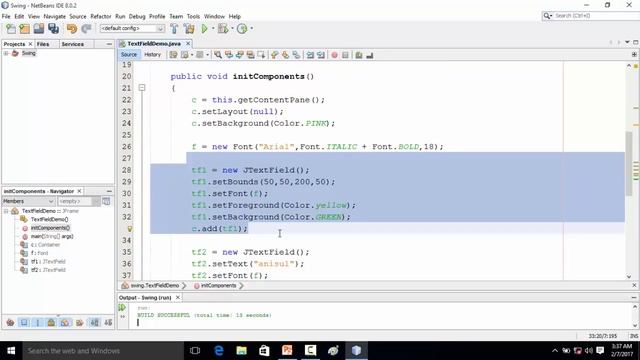Click the Redo arrow icon
Viewport: 640px width, 360px height.
click(86, 29)
